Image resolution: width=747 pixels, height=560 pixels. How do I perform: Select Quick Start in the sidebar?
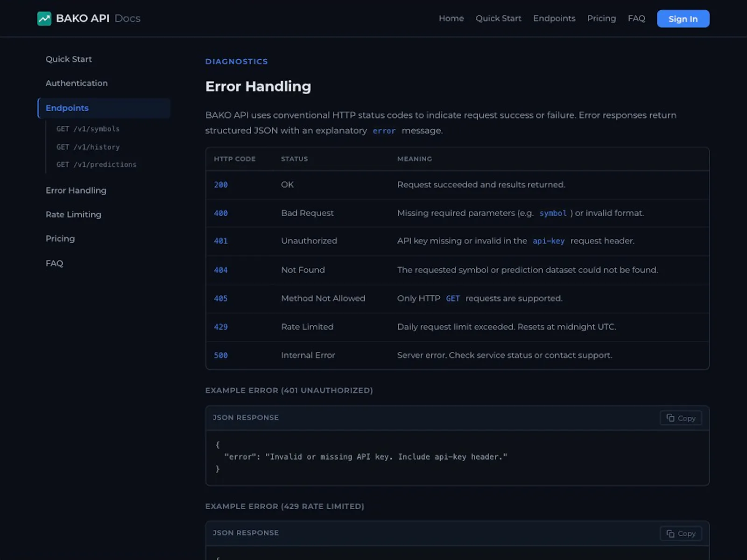click(69, 59)
